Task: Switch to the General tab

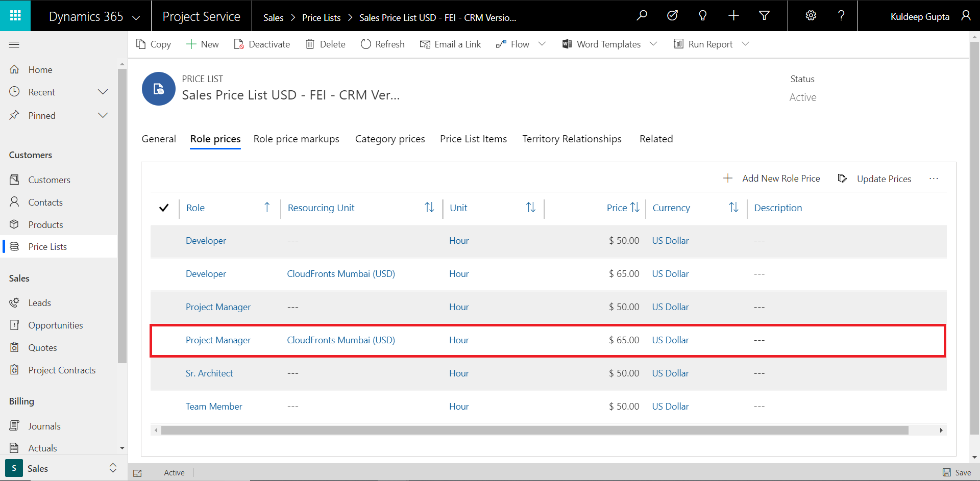Action: pyautogui.click(x=159, y=139)
